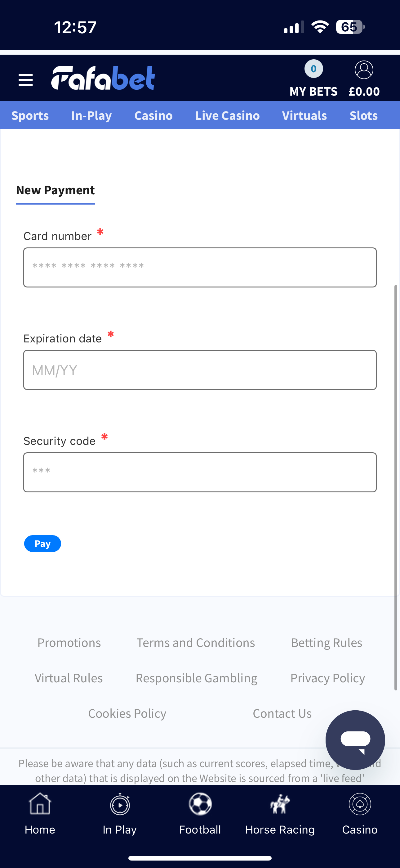400x868 pixels.
Task: Focus the Expiration date field
Action: click(x=200, y=370)
